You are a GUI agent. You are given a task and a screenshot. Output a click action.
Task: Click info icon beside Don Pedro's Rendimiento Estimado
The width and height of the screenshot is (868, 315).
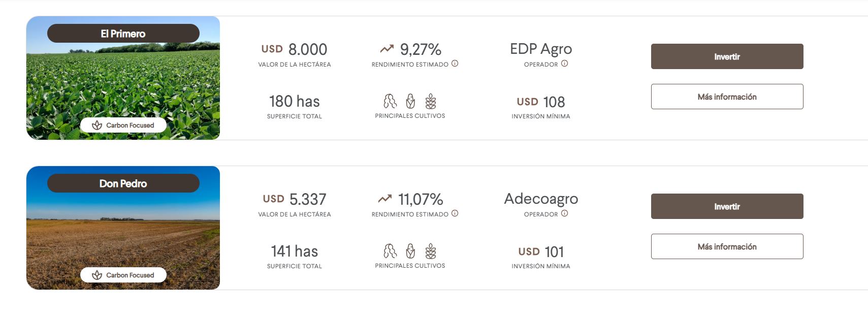pos(455,213)
